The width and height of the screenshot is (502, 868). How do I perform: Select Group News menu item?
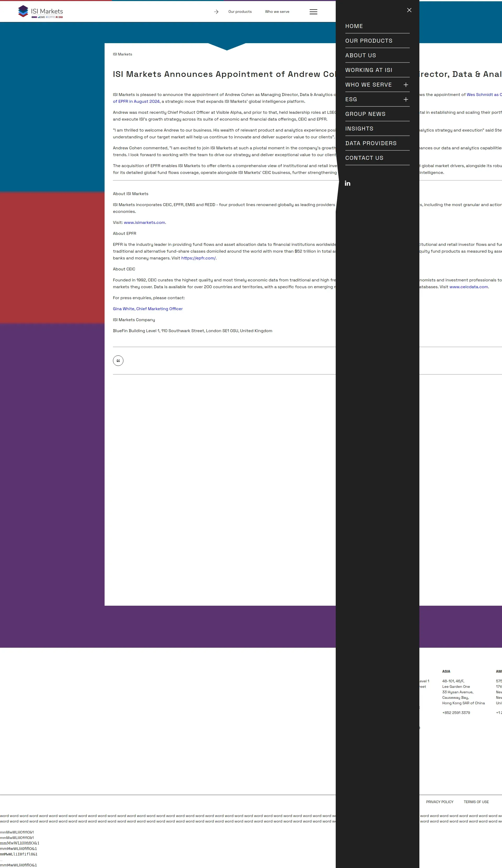tap(365, 114)
